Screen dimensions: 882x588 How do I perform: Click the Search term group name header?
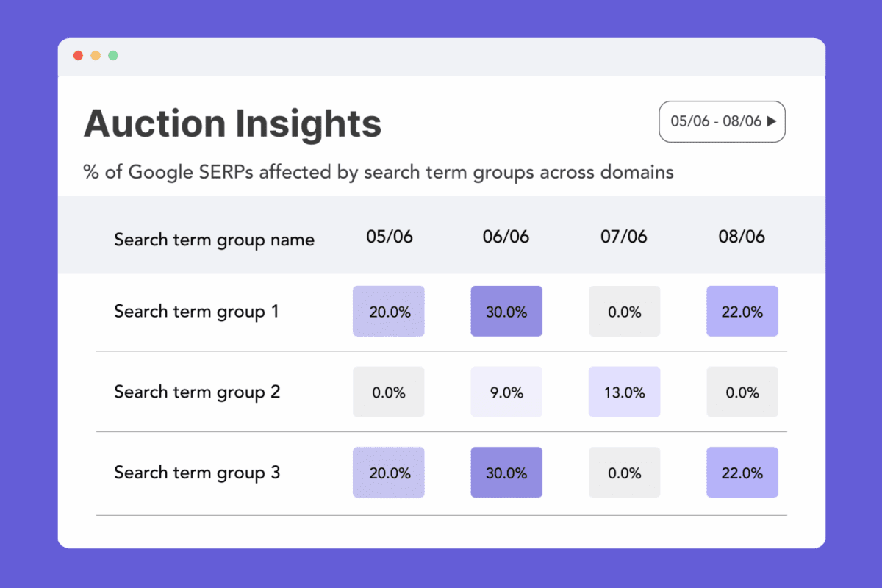click(x=214, y=240)
